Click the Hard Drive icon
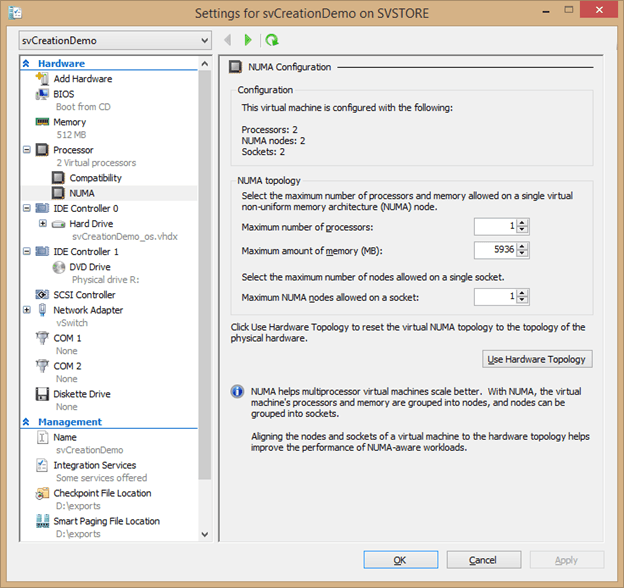Screen dimensions: 624x588 click(x=58, y=224)
